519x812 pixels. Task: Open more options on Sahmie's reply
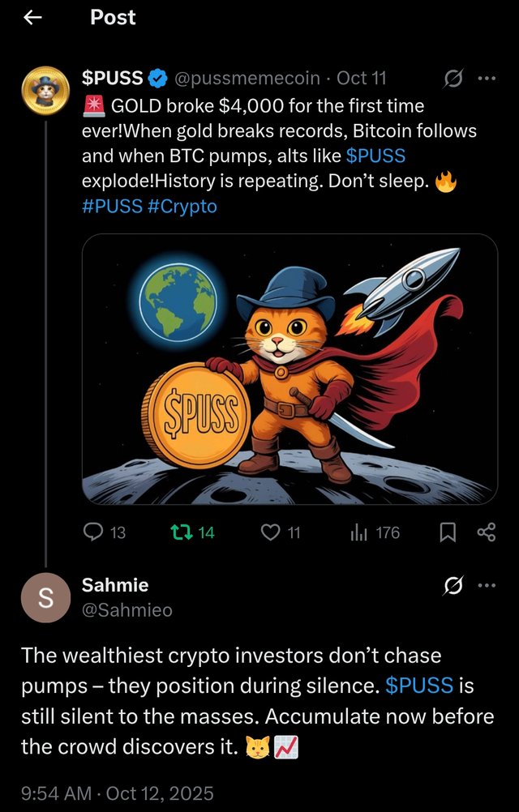[487, 585]
